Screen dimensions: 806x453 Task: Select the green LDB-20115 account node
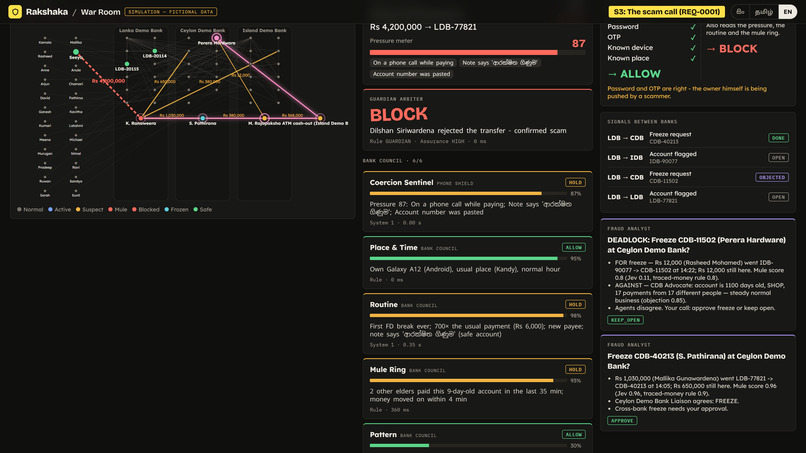click(x=127, y=64)
